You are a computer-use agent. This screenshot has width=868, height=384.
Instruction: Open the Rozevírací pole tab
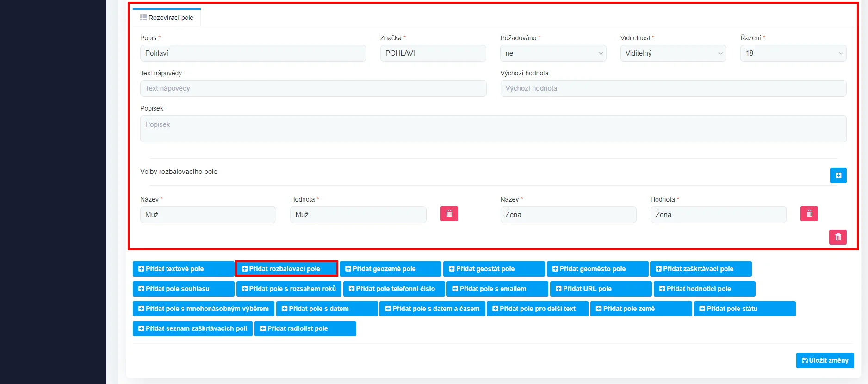click(x=167, y=18)
